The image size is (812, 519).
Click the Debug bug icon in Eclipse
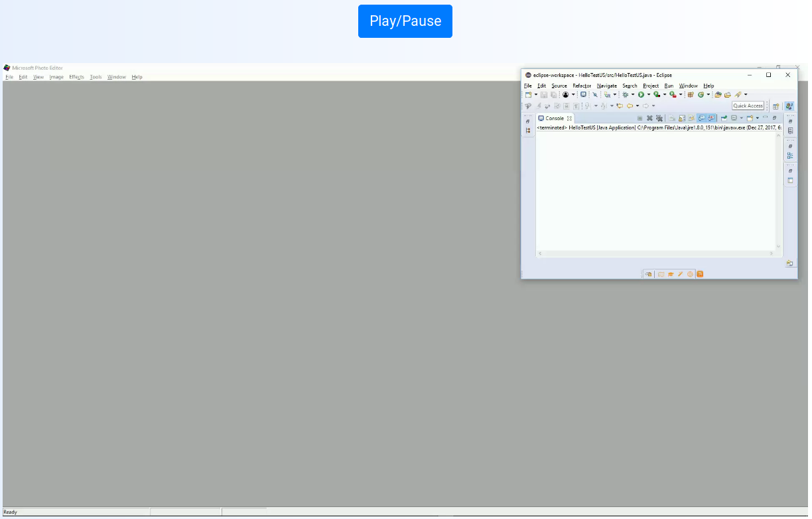[x=625, y=95]
